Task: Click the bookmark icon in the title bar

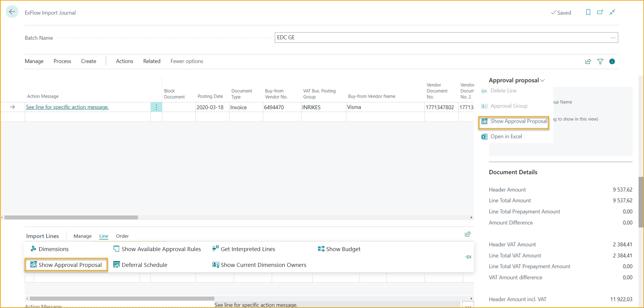Action: [588, 12]
